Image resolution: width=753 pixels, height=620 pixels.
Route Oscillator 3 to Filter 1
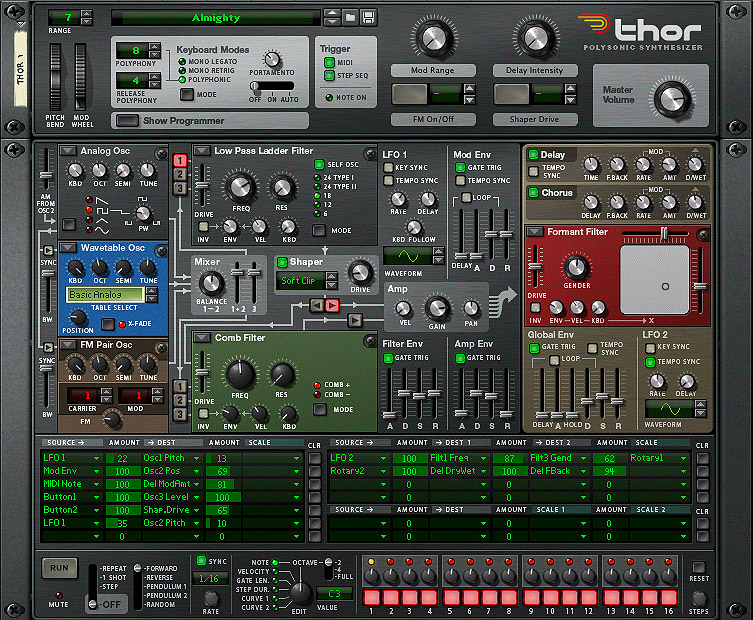(180, 188)
